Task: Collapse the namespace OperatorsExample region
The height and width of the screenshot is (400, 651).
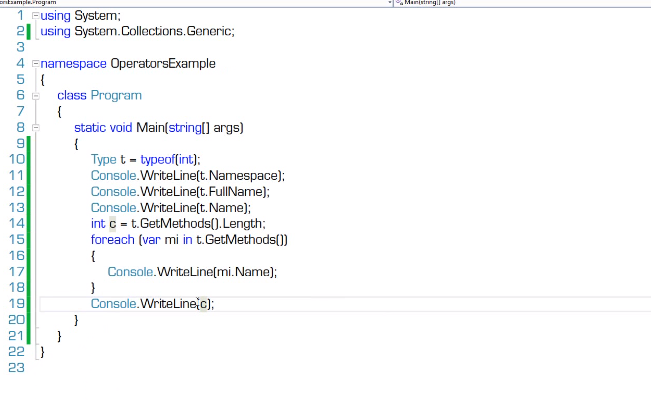Action: (36, 64)
